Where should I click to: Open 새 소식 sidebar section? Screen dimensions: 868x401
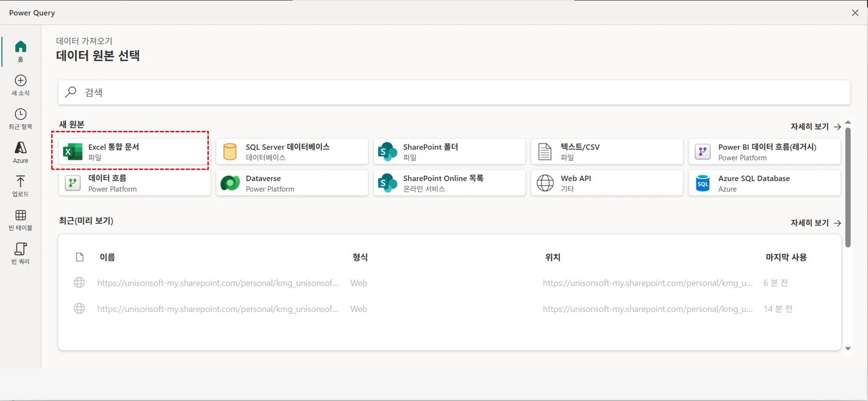20,85
